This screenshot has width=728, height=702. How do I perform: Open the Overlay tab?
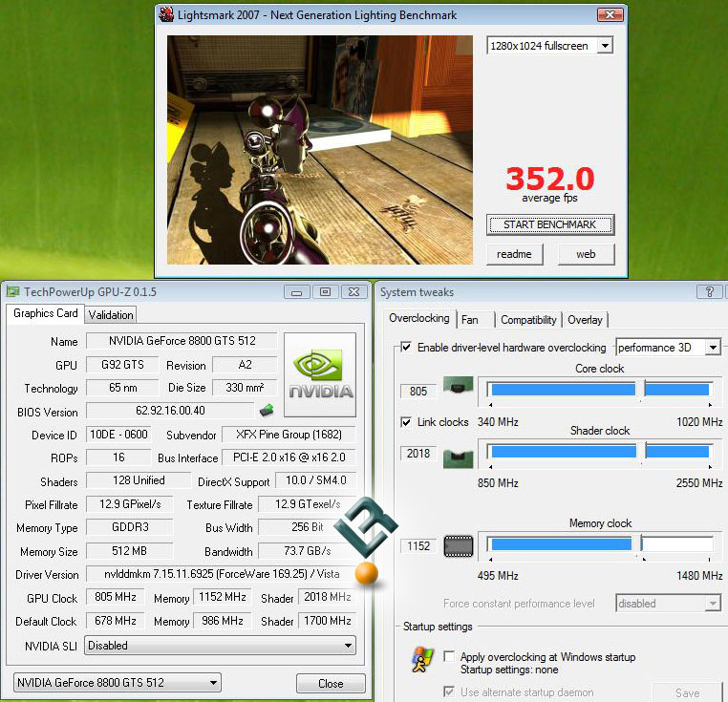(x=585, y=320)
